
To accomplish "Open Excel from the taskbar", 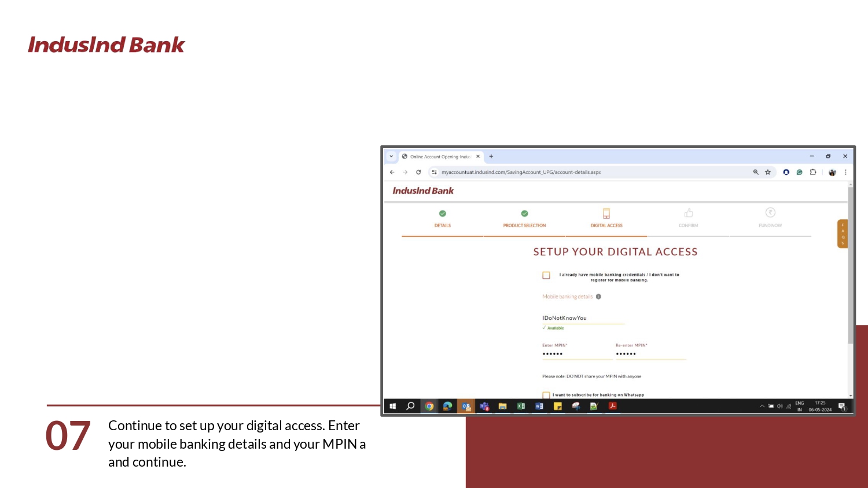I will point(521,406).
